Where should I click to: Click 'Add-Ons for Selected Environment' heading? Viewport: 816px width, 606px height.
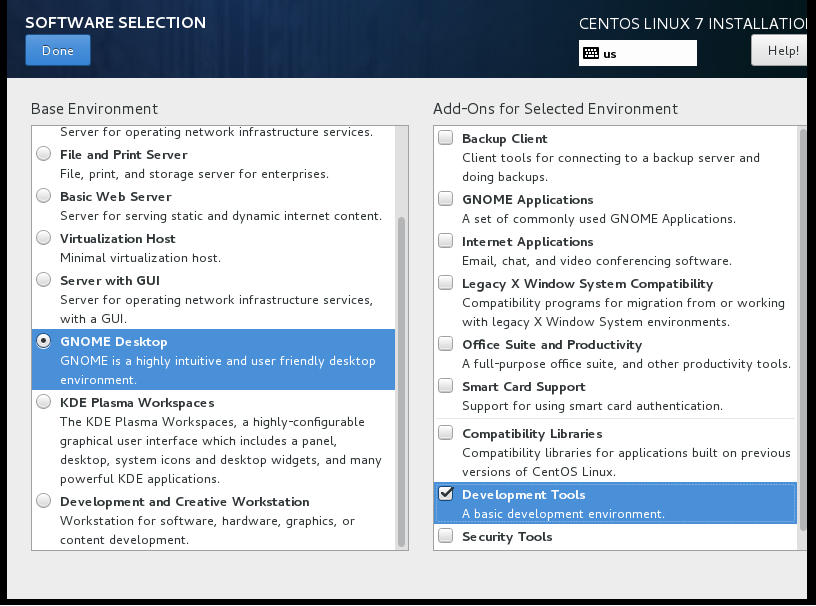(555, 109)
